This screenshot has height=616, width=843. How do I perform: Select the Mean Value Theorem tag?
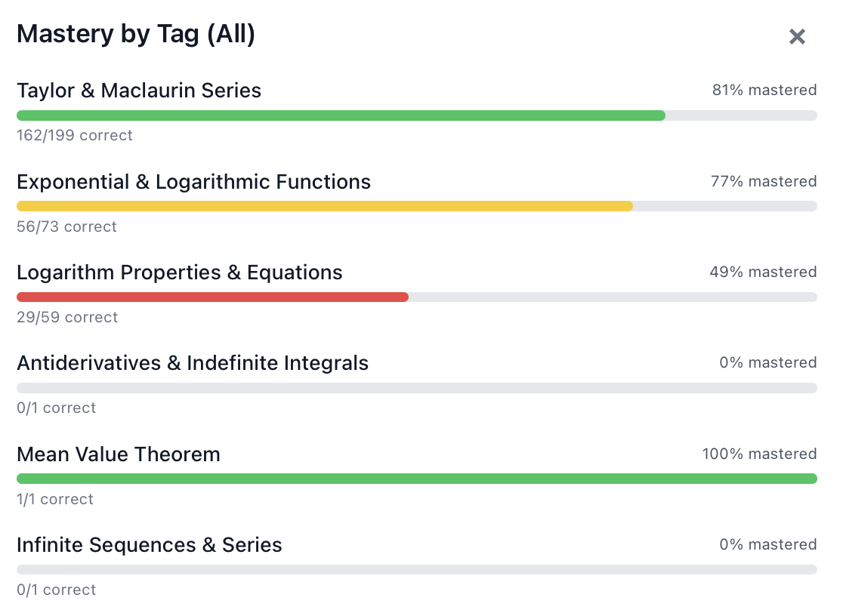pyautogui.click(x=118, y=454)
